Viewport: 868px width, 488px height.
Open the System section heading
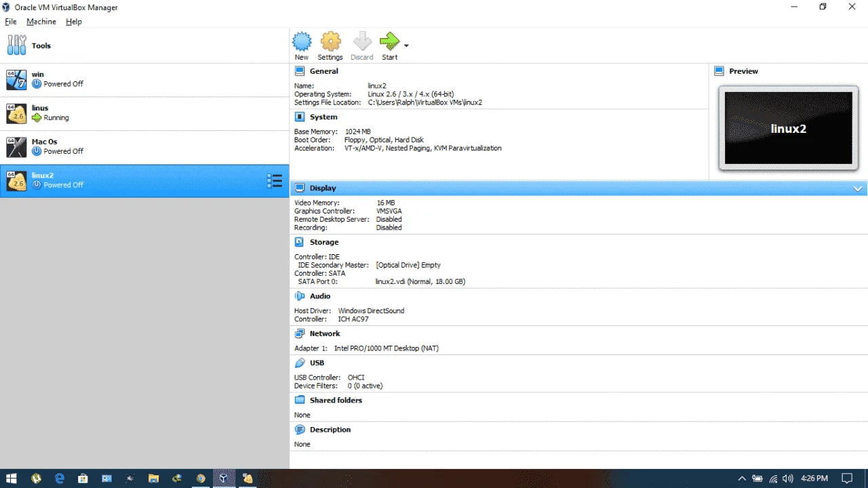point(323,117)
